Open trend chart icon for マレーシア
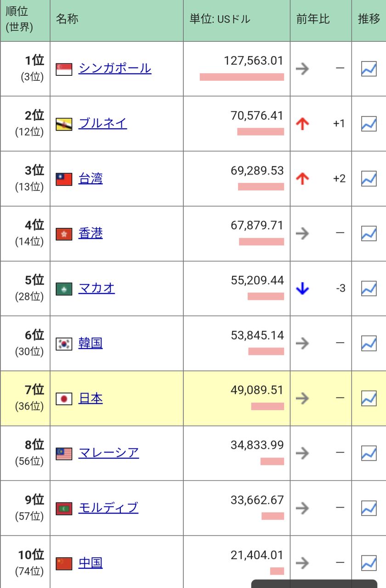The height and width of the screenshot is (588, 386). click(369, 453)
